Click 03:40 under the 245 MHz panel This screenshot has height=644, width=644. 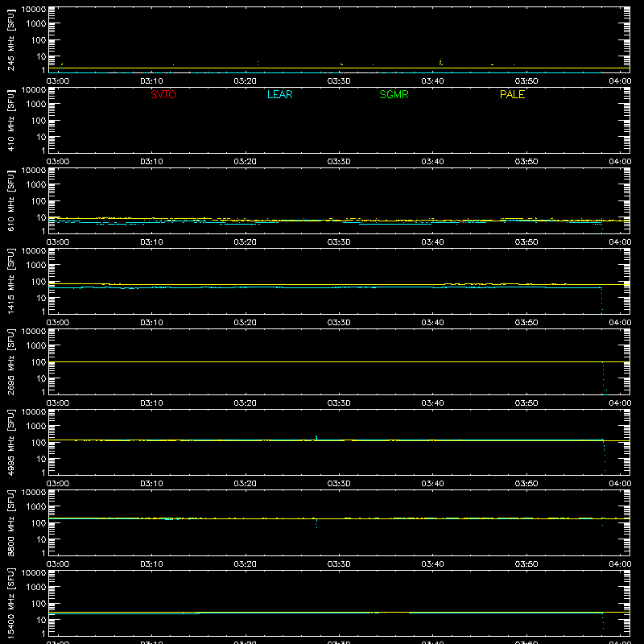[x=432, y=81]
